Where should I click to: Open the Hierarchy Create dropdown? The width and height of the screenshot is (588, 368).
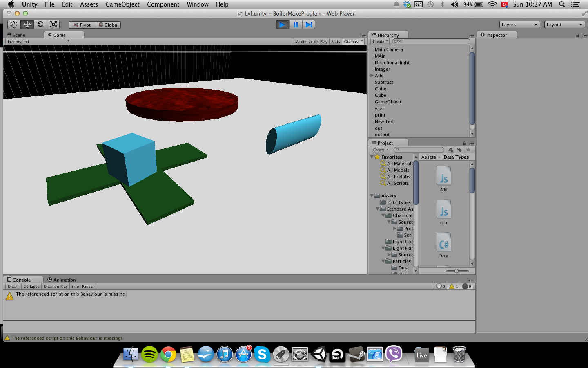pos(380,42)
